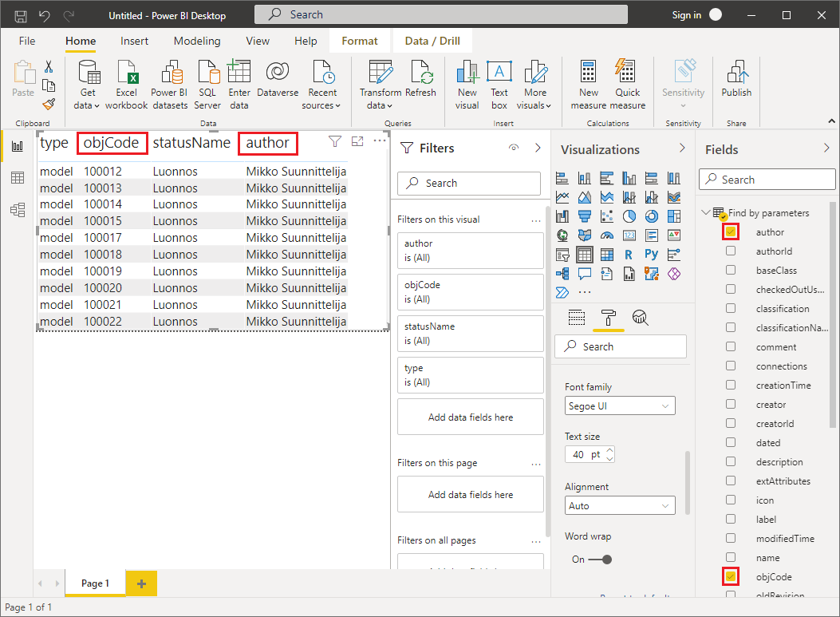
Task: Open the Font family dropdown
Action: (620, 406)
